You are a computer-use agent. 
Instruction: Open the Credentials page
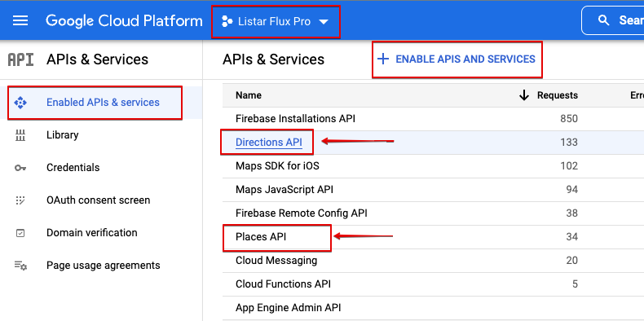73,168
